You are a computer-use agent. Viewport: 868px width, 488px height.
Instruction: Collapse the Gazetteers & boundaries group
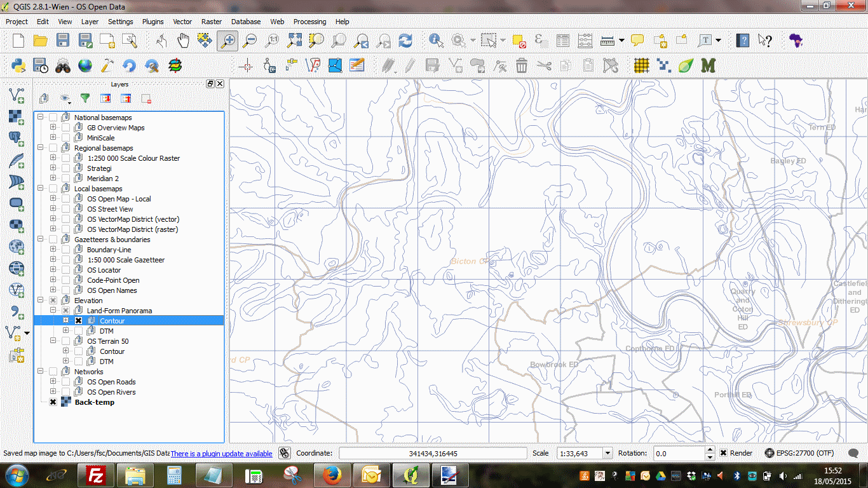click(40, 240)
